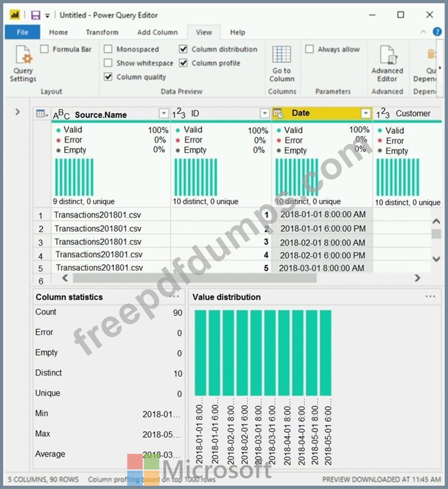Open Date column filter dropdown
Screen dimensions: 448x489
pos(366,114)
